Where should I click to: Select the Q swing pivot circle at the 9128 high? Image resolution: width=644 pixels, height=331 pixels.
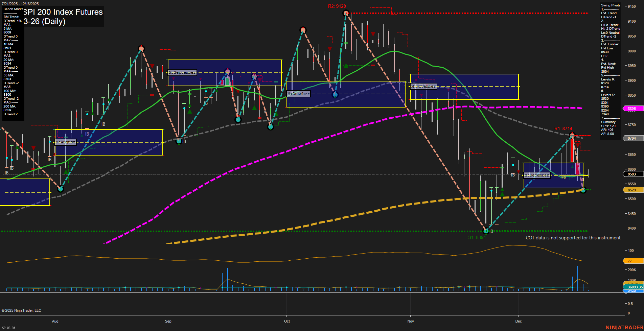tap(346, 14)
